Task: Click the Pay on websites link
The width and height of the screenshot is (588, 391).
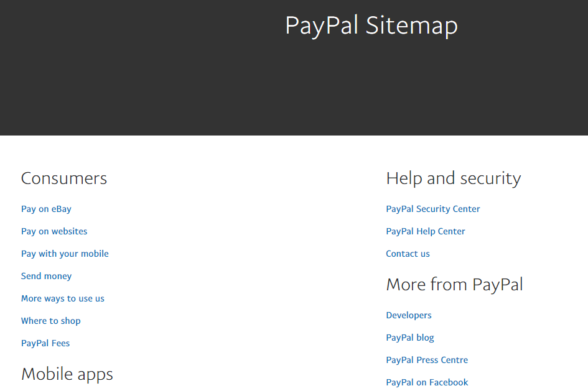Action: tap(54, 231)
